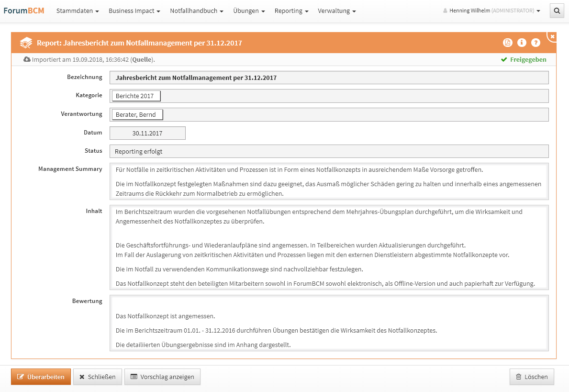Click the Überarbeiten button

(x=41, y=377)
